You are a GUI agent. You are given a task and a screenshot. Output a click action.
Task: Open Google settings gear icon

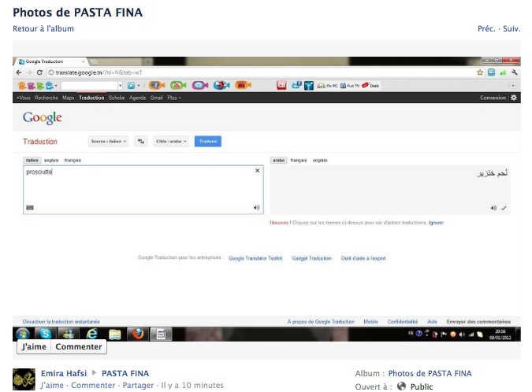[514, 98]
